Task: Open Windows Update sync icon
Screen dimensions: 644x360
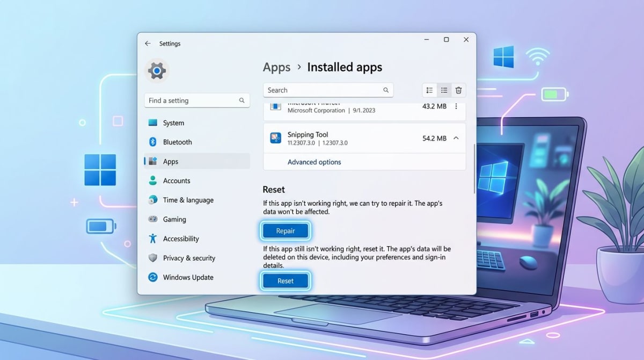Action: coord(152,277)
